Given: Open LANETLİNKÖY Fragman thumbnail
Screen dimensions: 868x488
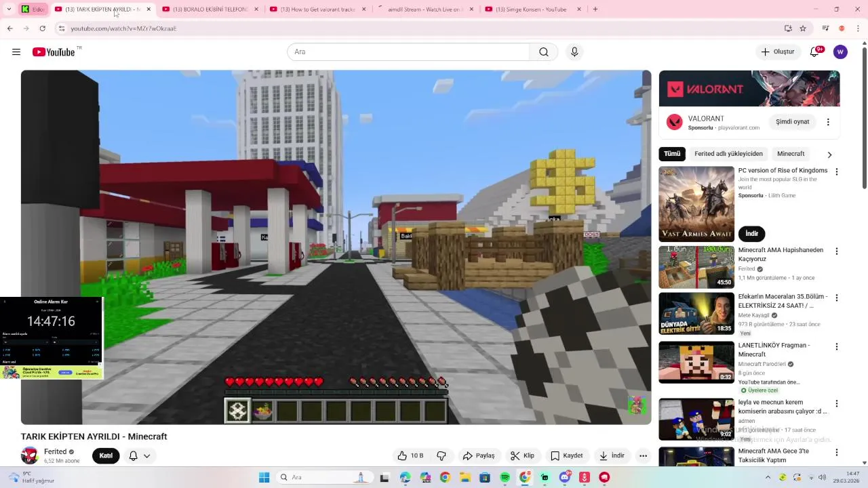Looking at the screenshot, I should point(696,362).
